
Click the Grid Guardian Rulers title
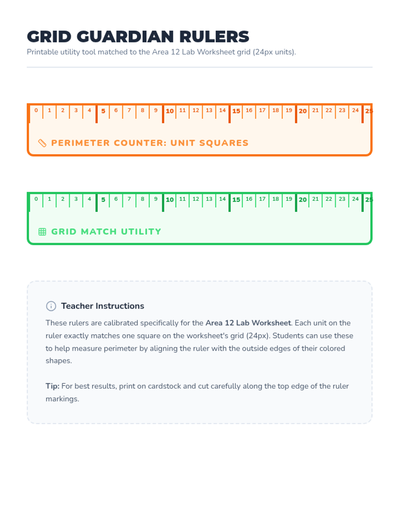pyautogui.click(x=138, y=37)
